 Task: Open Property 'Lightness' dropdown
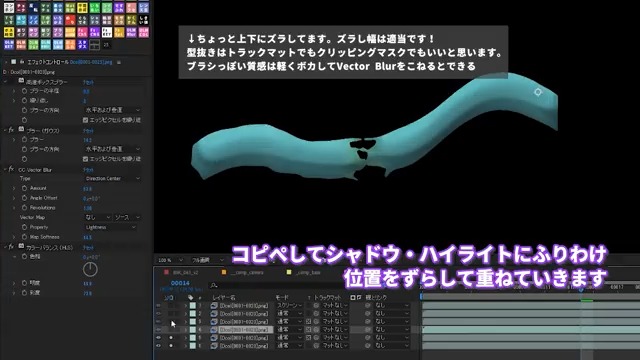(x=110, y=227)
